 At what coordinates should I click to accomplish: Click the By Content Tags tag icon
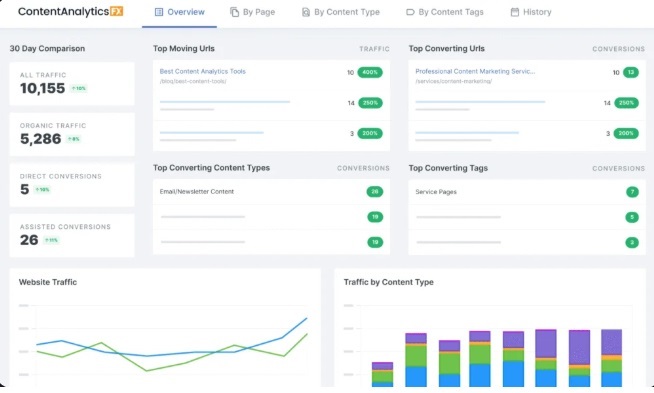tap(410, 13)
